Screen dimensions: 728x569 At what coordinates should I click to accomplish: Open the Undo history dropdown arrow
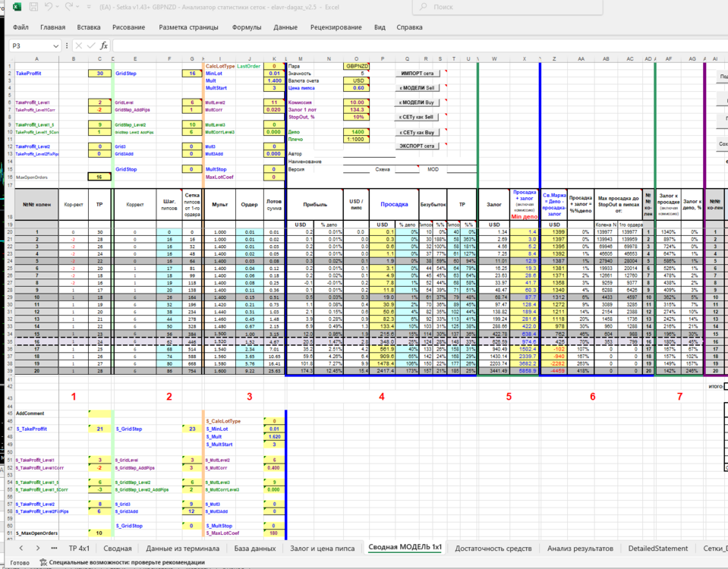[x=57, y=7]
